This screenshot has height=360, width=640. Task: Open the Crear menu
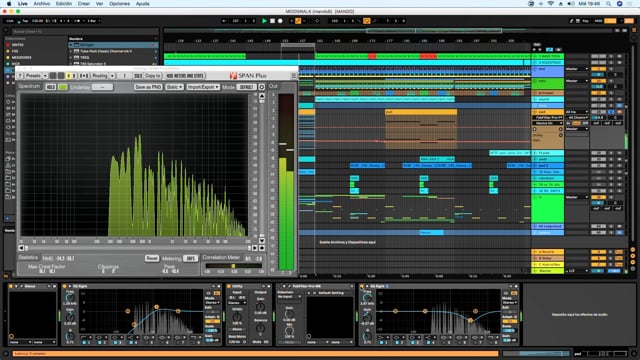point(84,4)
